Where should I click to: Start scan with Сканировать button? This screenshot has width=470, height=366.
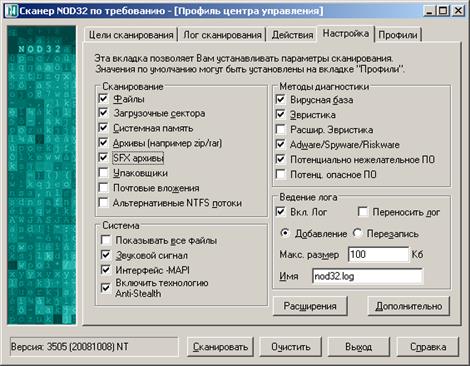coord(220,347)
